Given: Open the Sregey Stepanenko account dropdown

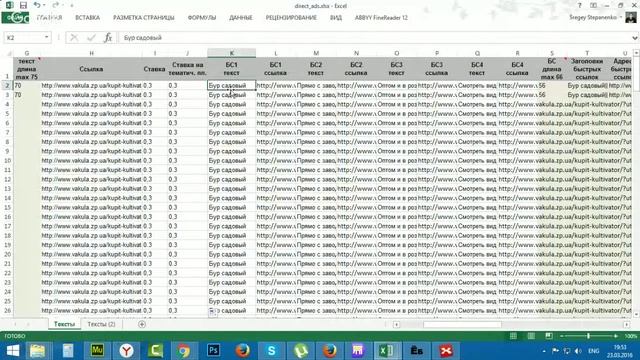Looking at the screenshot, I should (x=596, y=18).
